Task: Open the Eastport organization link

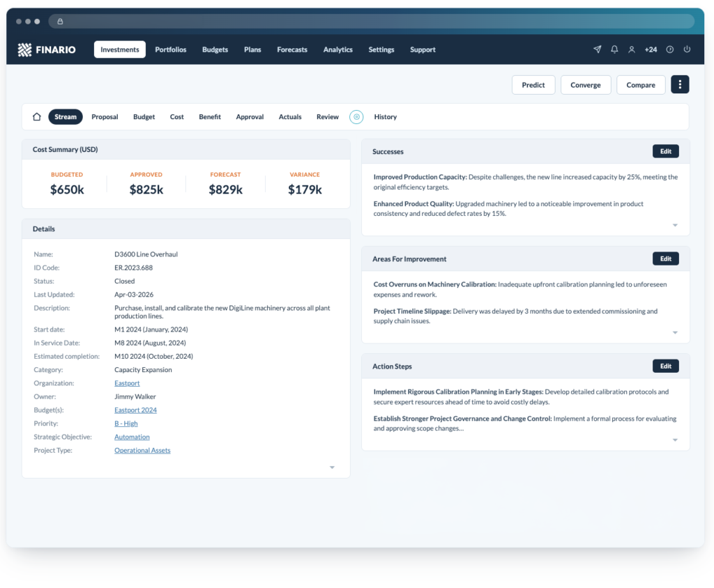Action: (127, 383)
